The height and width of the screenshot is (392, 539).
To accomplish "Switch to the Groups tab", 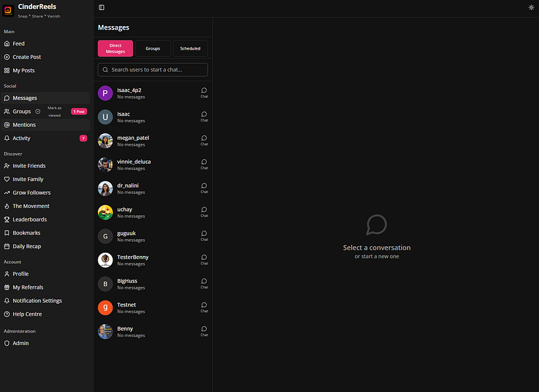I will click(152, 48).
